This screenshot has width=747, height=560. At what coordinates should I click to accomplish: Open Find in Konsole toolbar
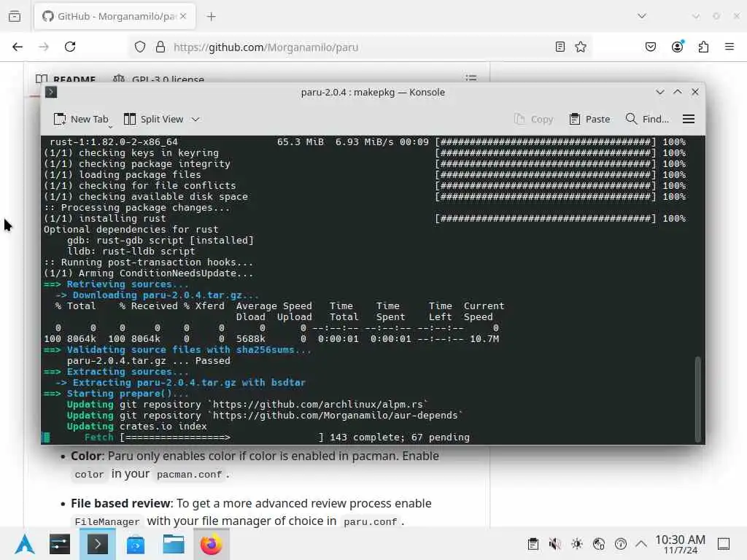point(647,119)
